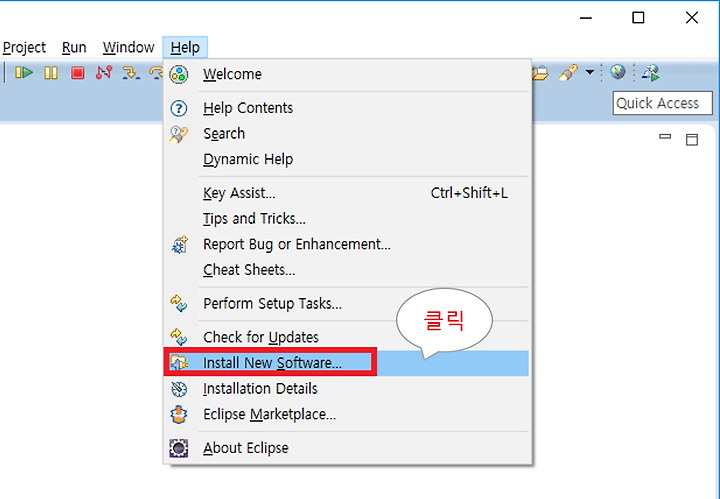
Task: Click the globe web browser toolbar icon
Action: (618, 72)
